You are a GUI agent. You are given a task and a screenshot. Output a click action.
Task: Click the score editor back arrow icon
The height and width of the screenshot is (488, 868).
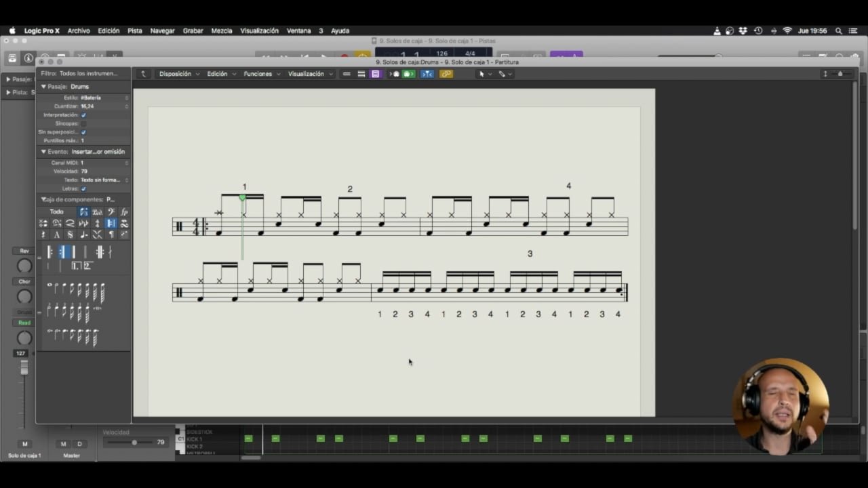pyautogui.click(x=142, y=74)
